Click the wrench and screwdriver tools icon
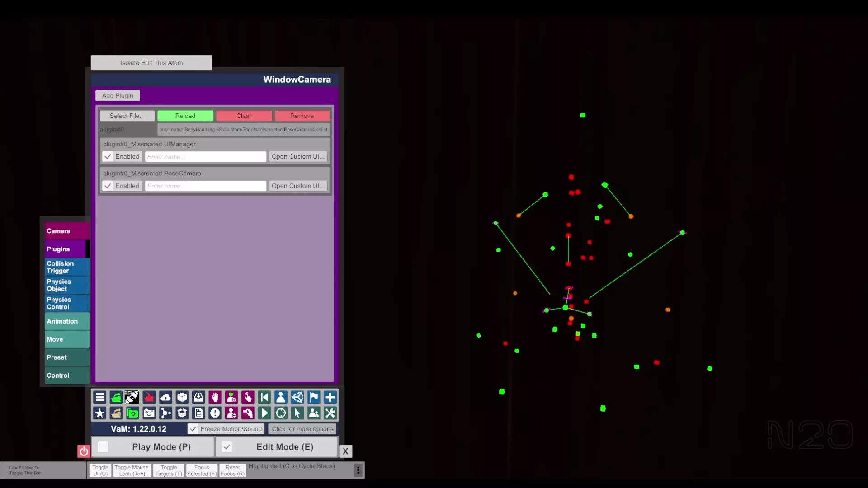Image resolution: width=868 pixels, height=488 pixels. 330,413
